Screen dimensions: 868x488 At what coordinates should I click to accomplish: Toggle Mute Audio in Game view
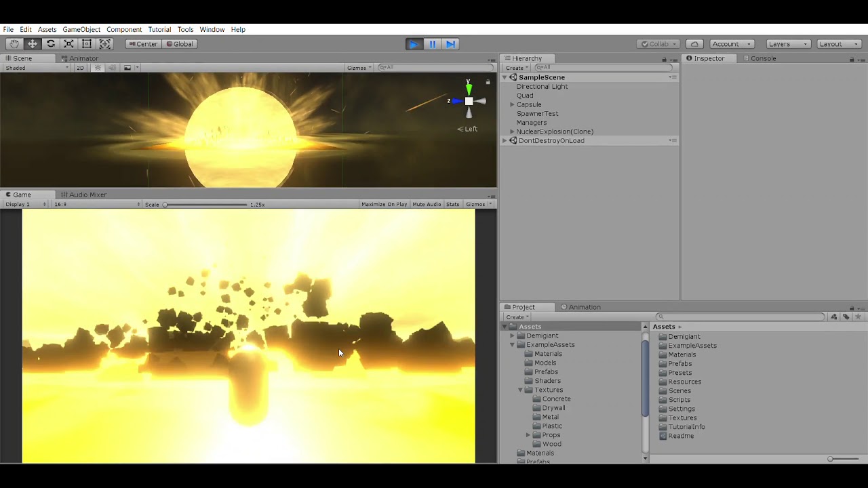tap(427, 204)
